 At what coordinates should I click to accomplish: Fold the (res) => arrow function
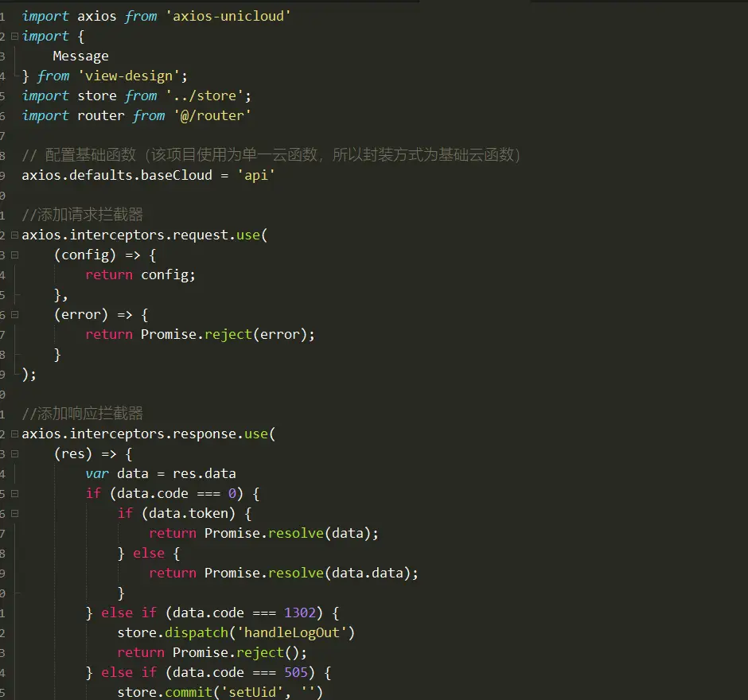pyautogui.click(x=14, y=454)
